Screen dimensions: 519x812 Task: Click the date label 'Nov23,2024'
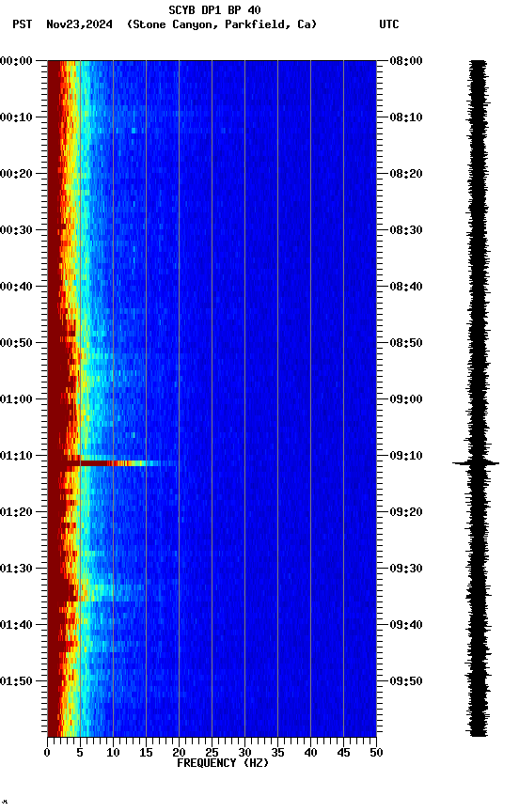coord(79,24)
